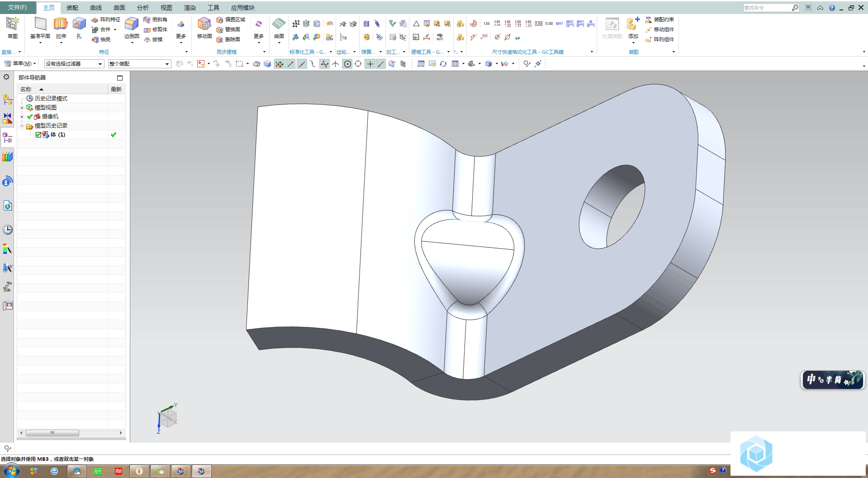
Task: Open the 没有选择过滤器 selection filter dropdown
Action: coord(74,64)
